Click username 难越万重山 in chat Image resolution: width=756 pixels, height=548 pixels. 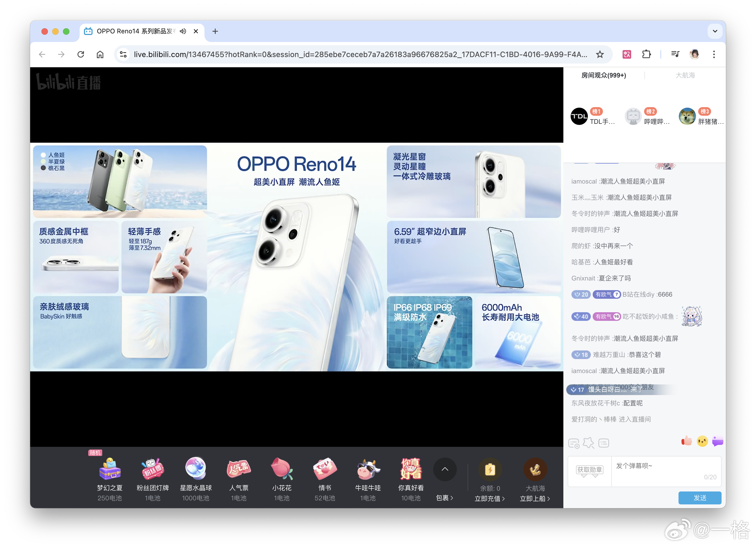tap(609, 355)
